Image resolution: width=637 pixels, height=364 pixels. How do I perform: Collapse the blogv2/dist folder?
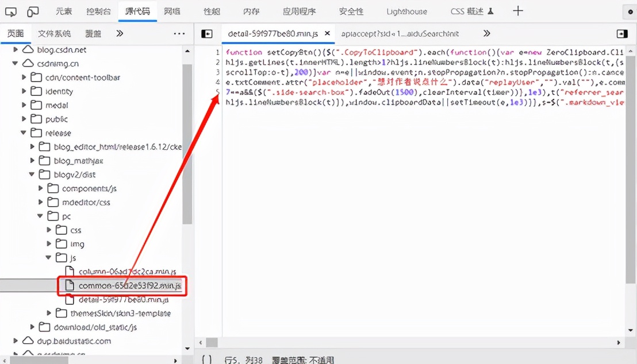32,175
